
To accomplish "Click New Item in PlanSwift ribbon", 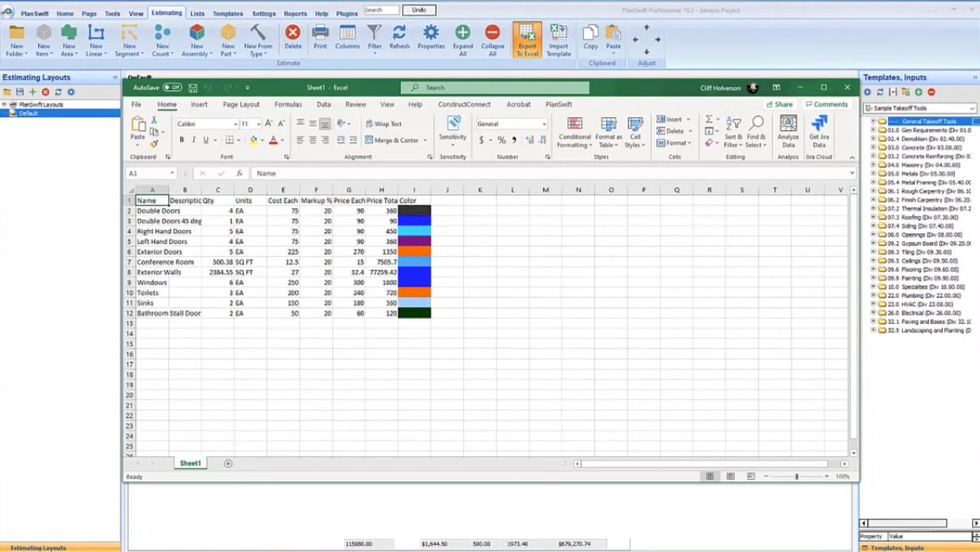I will pyautogui.click(x=43, y=40).
